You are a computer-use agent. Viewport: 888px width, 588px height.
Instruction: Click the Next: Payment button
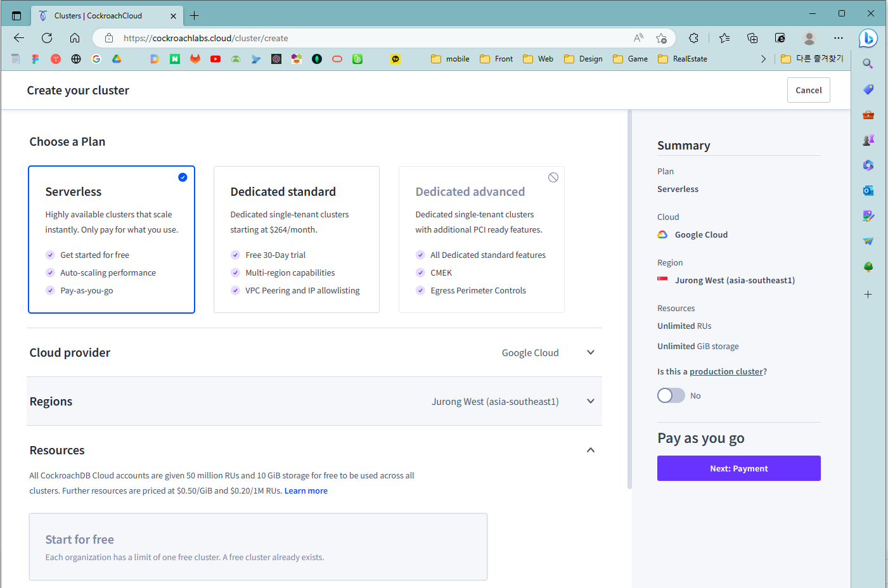(739, 468)
